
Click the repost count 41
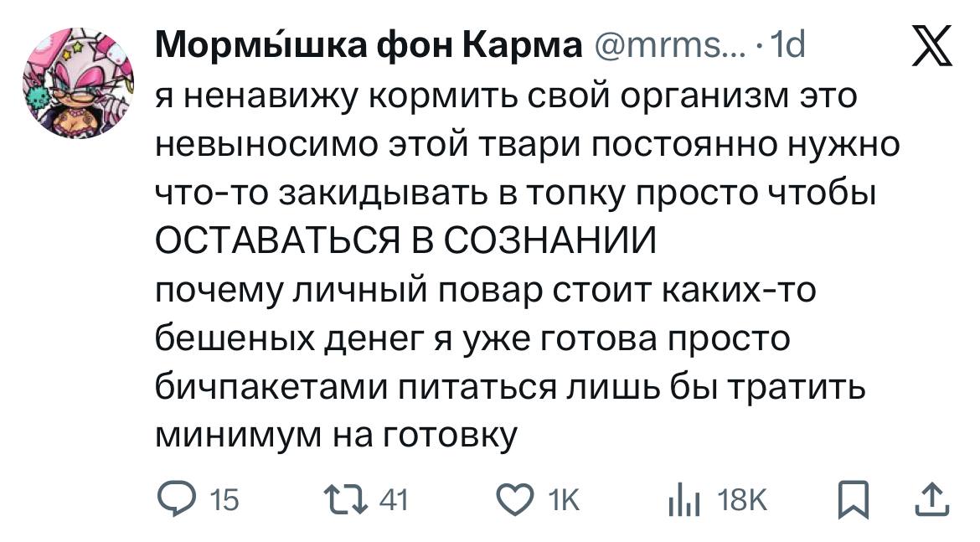pos(392,501)
